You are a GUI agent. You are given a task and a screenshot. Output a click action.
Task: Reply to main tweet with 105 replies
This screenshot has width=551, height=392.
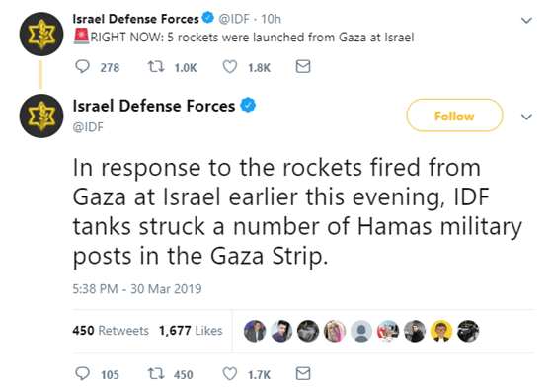pos(83,374)
